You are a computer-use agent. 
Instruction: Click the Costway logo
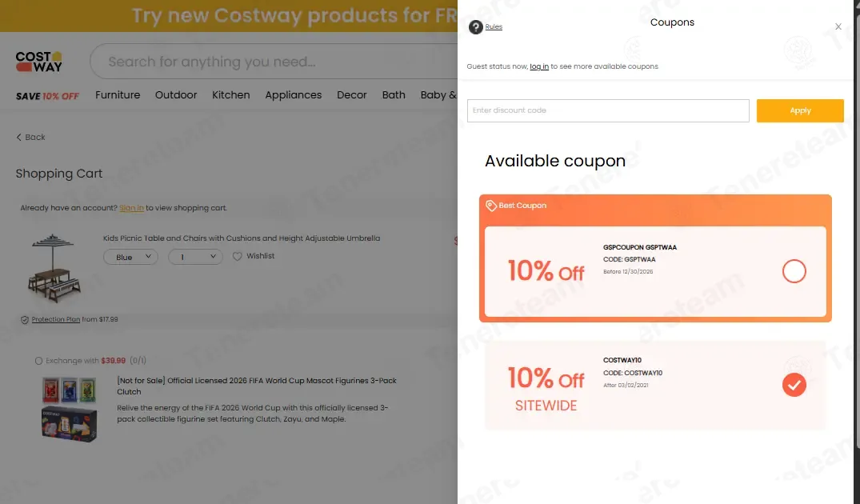click(x=39, y=62)
